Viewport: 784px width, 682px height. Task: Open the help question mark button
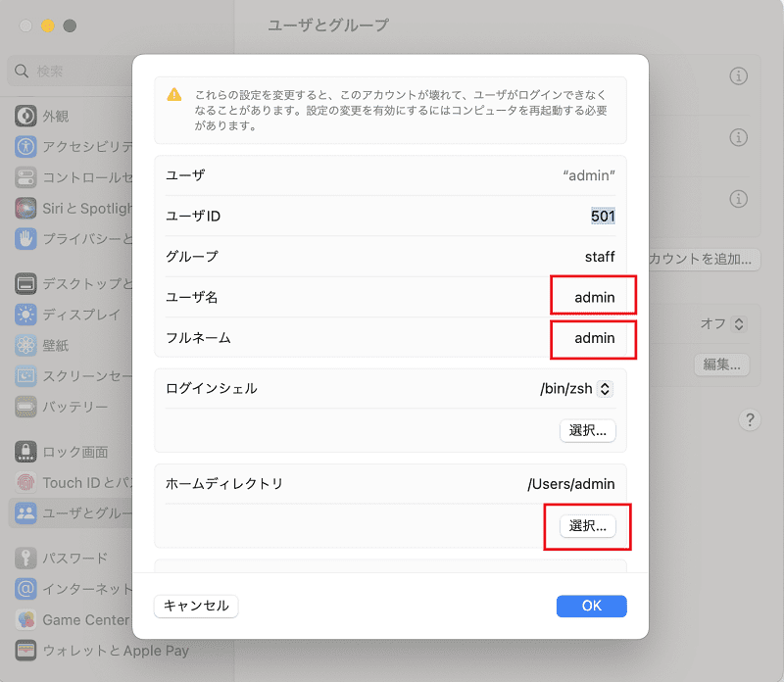[750, 419]
